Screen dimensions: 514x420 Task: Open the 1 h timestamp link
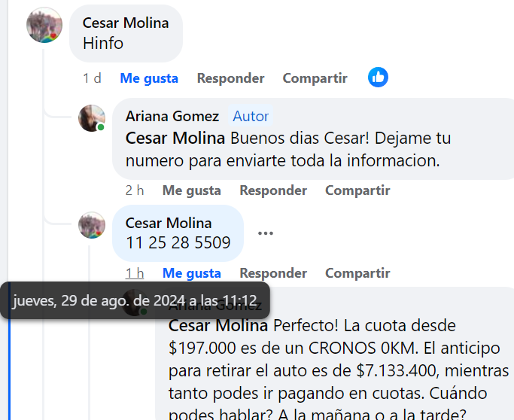click(x=135, y=273)
